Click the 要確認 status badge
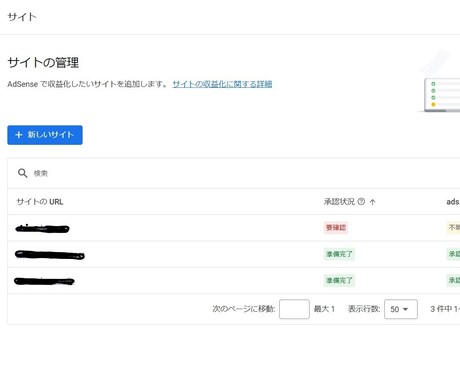Viewport: 460px width, 380px height. pos(336,228)
